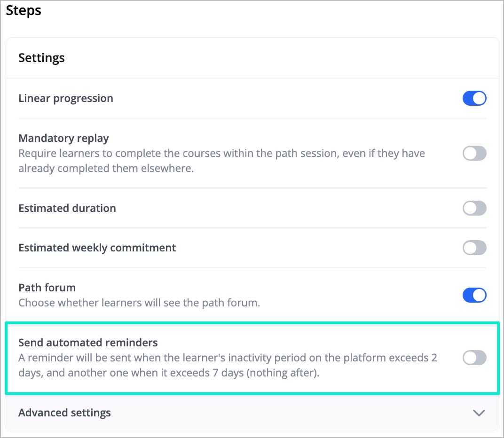The image size is (504, 438).
Task: Click the Mandatory replay title
Action: coord(63,138)
